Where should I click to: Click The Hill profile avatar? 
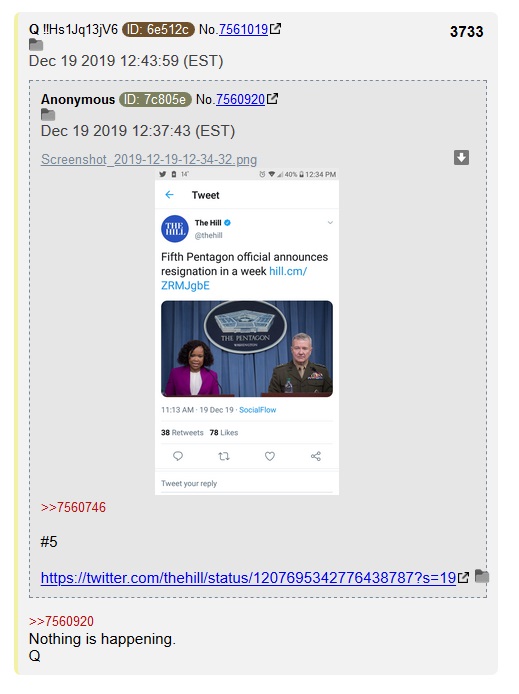[x=175, y=229]
